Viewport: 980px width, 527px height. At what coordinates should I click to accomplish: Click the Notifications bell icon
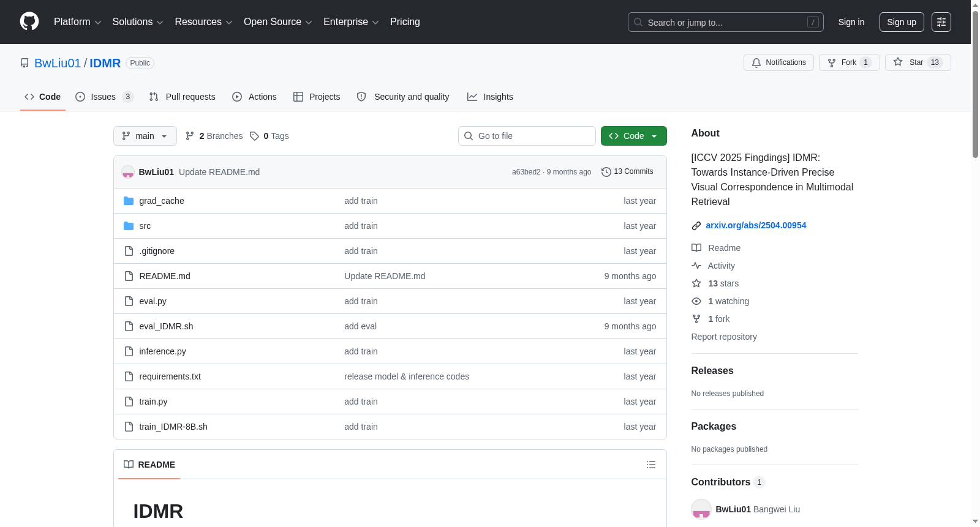(x=756, y=62)
